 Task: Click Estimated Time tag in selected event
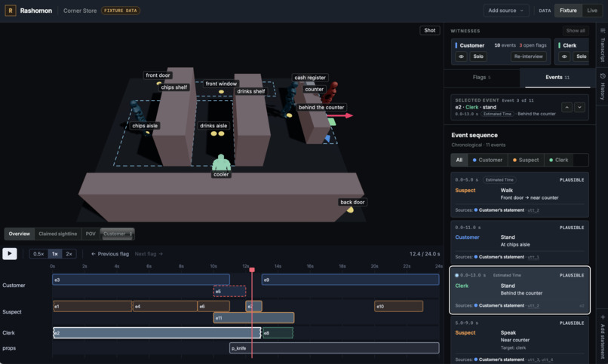[498, 114]
